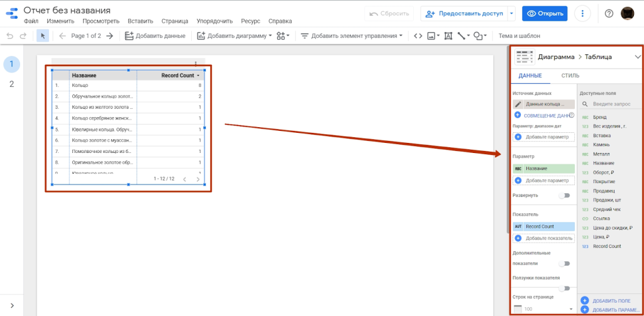Insert embedded URL with the code brackets icon

click(418, 36)
